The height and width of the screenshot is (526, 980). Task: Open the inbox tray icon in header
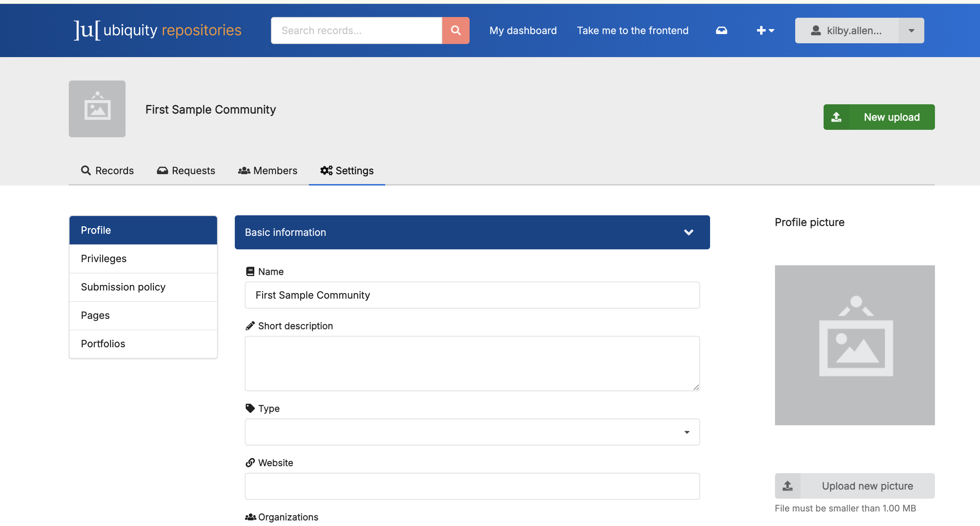(721, 31)
